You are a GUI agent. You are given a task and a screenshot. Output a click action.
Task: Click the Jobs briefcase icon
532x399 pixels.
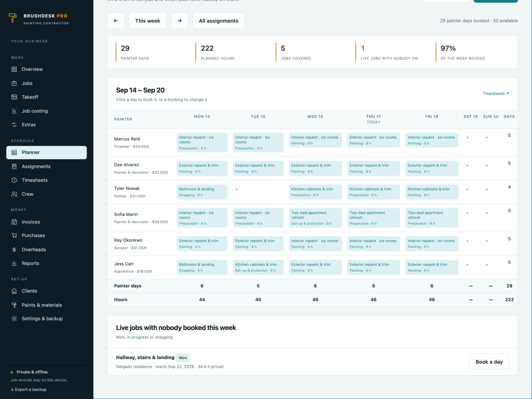tap(14, 83)
